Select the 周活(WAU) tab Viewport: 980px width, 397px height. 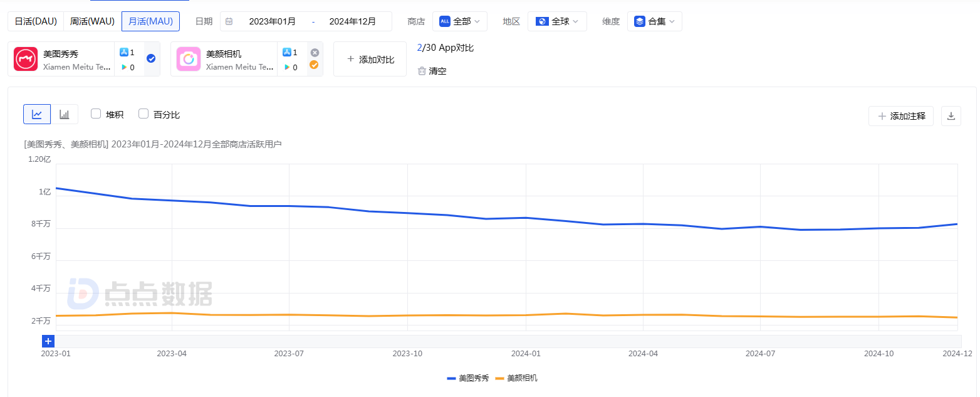coord(92,21)
